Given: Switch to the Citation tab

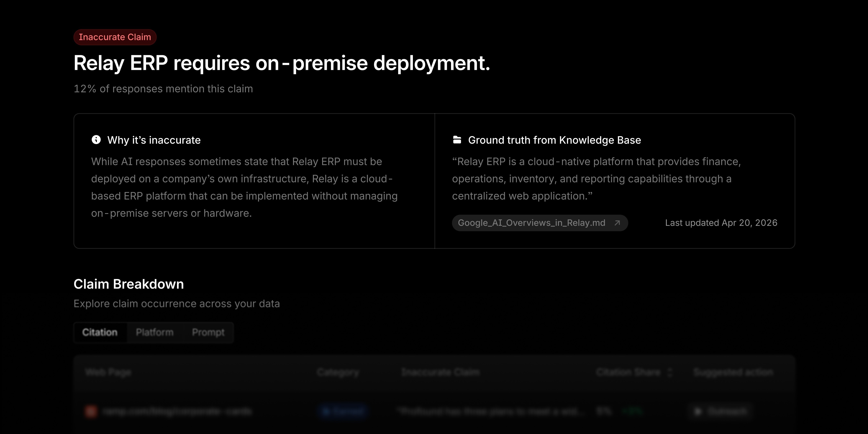Looking at the screenshot, I should pyautogui.click(x=100, y=333).
